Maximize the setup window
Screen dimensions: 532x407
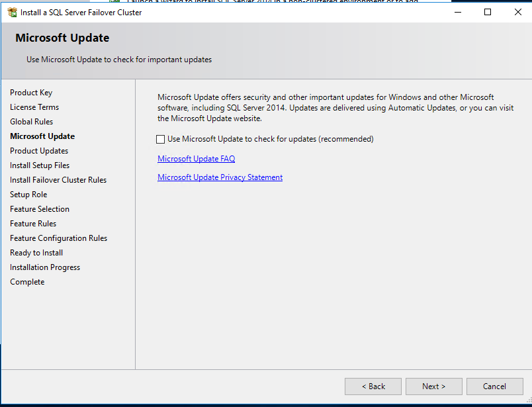[x=488, y=12]
